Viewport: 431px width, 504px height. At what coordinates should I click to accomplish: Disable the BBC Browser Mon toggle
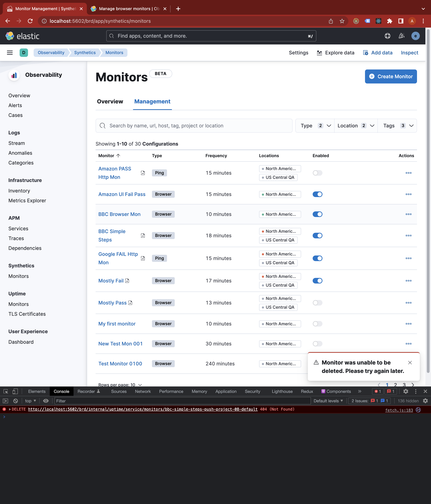[317, 214]
